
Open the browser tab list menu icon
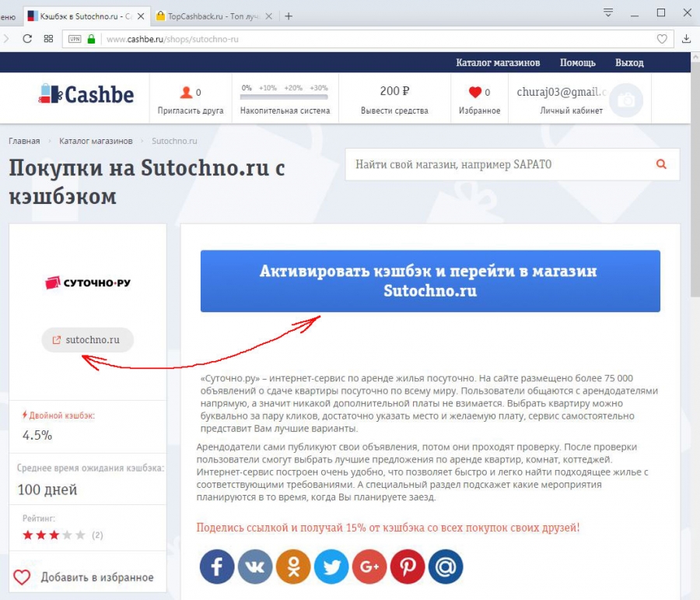click(x=608, y=12)
